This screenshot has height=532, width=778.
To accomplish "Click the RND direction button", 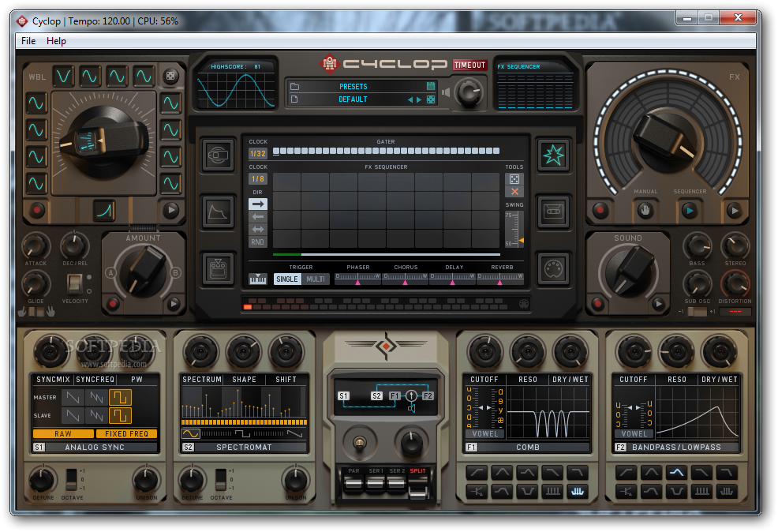I will tap(257, 242).
